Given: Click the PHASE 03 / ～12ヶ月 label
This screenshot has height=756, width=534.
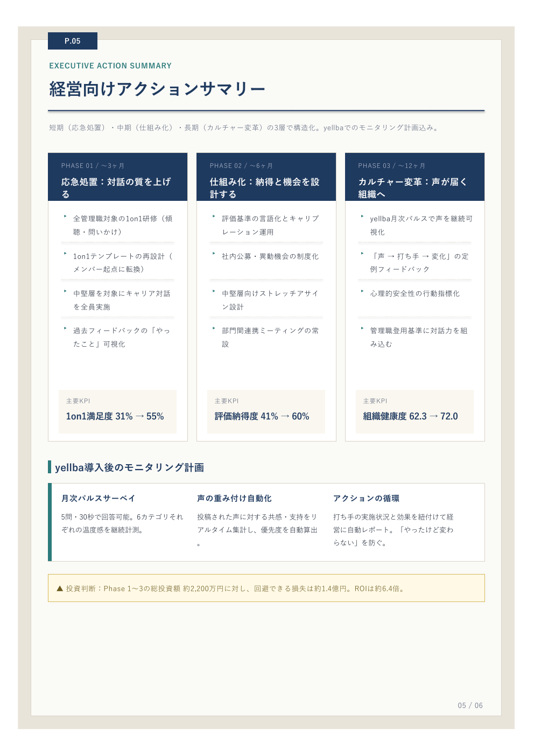Looking at the screenshot, I should [392, 166].
